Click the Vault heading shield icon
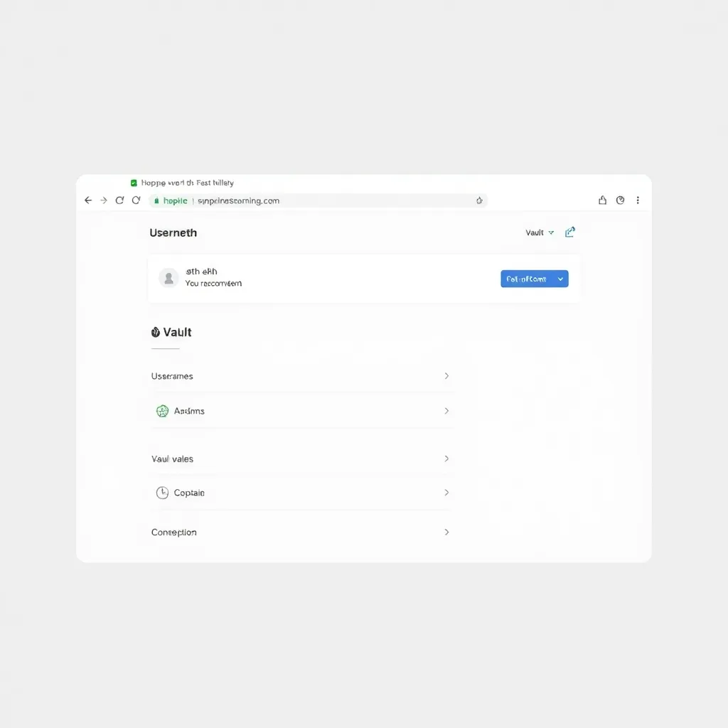The image size is (728, 728). point(156,332)
